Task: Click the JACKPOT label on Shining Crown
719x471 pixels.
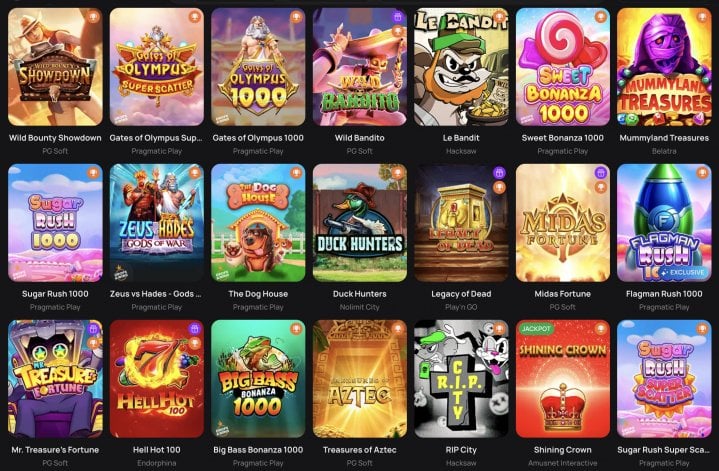Action: point(536,329)
